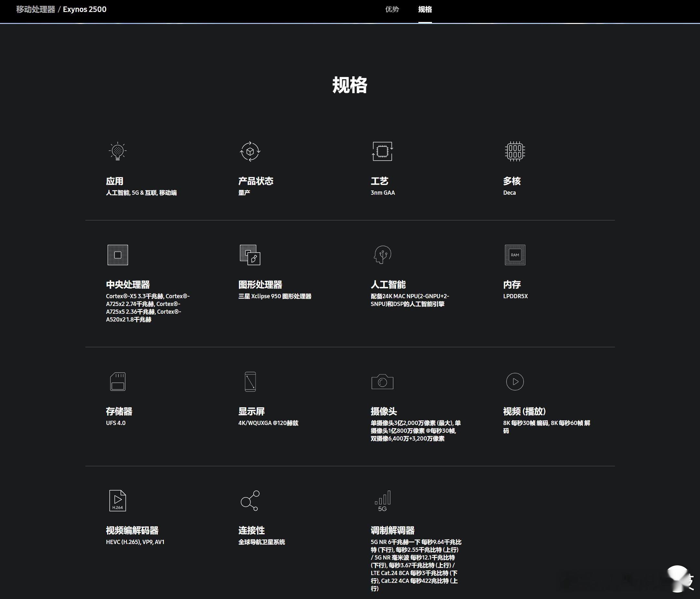Click the SD card icon above 存储器

pyautogui.click(x=118, y=382)
